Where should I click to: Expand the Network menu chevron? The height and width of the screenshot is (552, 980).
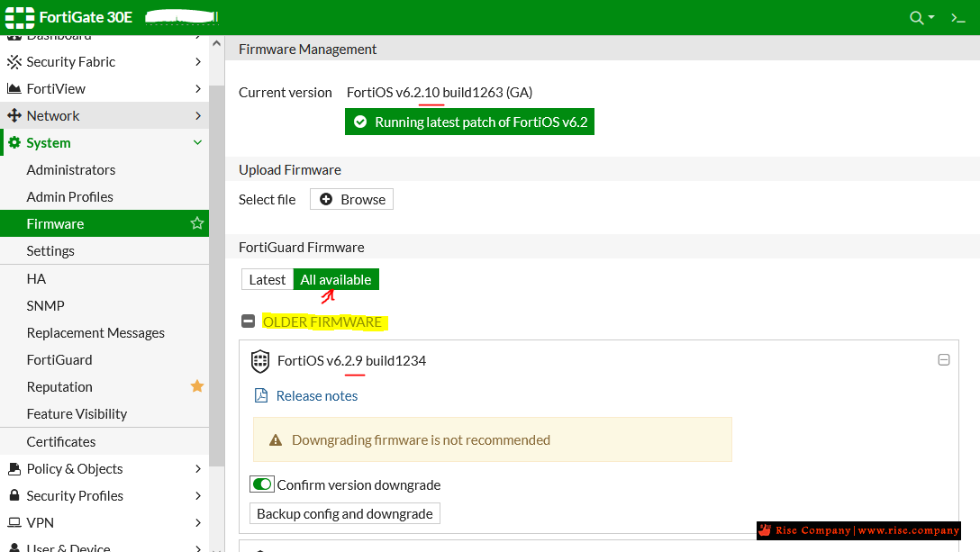pos(197,115)
